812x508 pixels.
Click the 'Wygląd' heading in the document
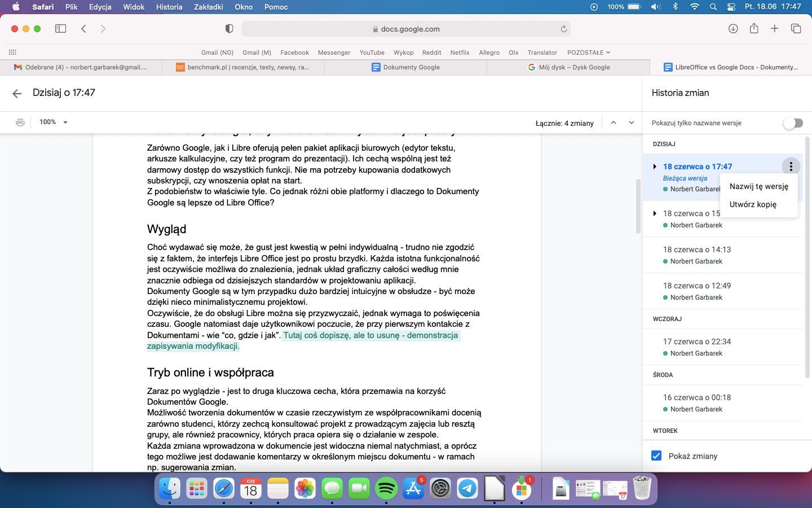pyautogui.click(x=166, y=229)
